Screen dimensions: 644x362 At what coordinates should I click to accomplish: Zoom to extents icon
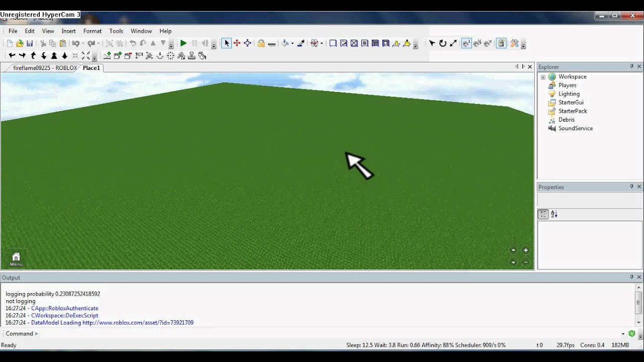86,55
